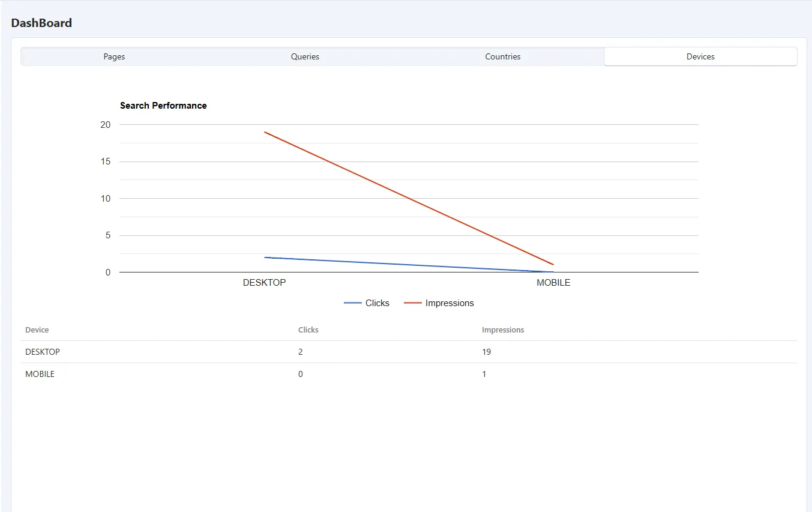The width and height of the screenshot is (812, 512).
Task: Click the Impressions column header in table
Action: click(x=503, y=330)
